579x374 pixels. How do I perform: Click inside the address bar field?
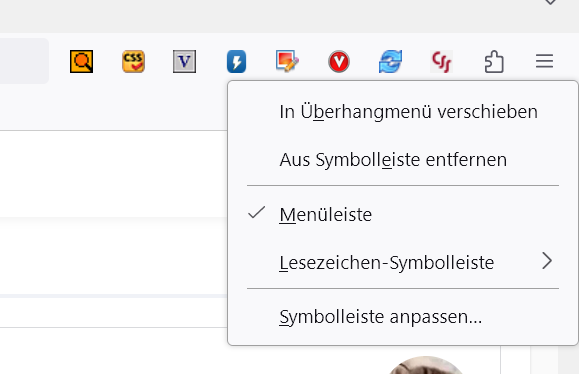click(24, 61)
